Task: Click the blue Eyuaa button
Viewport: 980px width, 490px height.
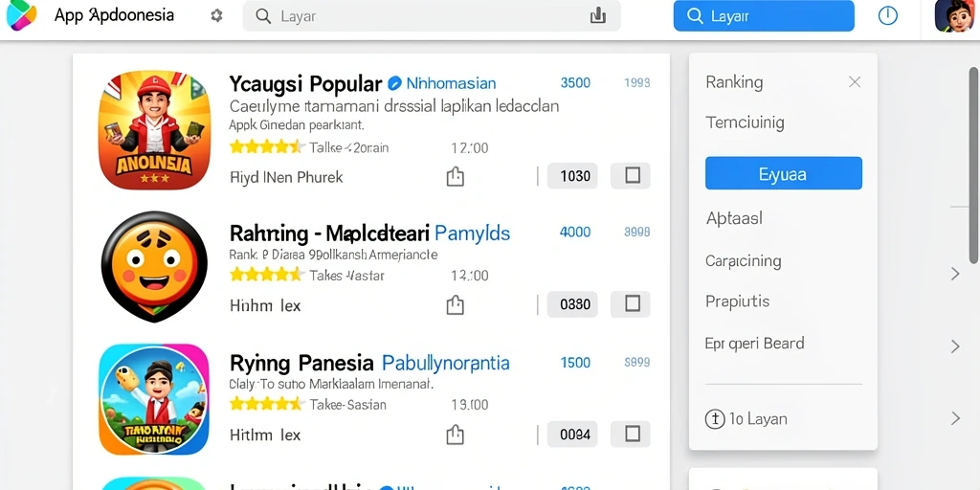Action: 783,173
